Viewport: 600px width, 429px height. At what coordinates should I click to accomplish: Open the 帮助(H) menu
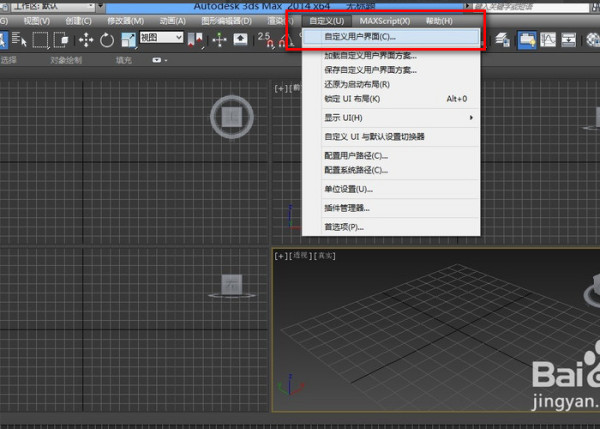(x=439, y=21)
